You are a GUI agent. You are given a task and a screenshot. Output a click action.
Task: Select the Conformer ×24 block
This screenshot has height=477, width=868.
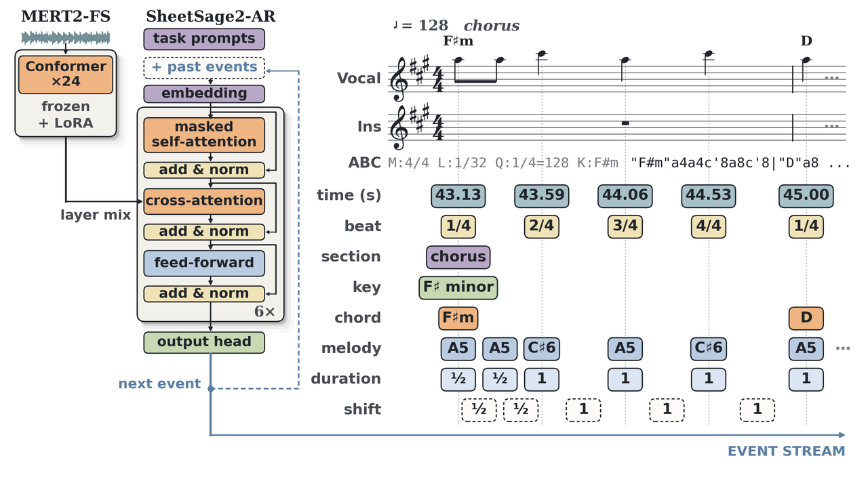(66, 75)
